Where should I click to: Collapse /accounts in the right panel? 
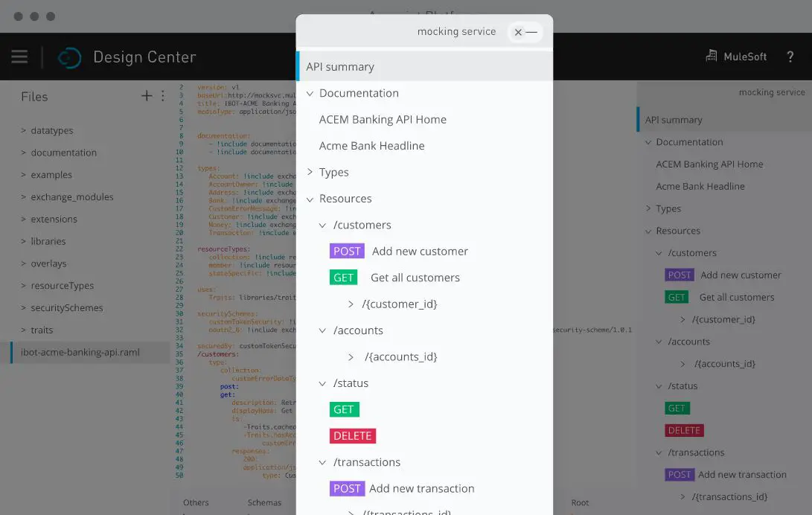tap(659, 342)
